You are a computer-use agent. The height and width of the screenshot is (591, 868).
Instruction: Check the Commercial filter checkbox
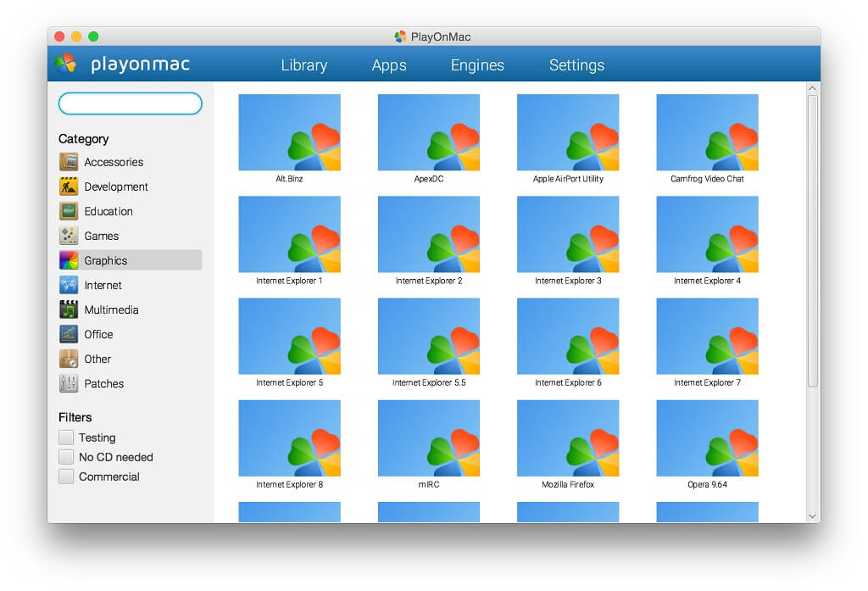click(66, 477)
